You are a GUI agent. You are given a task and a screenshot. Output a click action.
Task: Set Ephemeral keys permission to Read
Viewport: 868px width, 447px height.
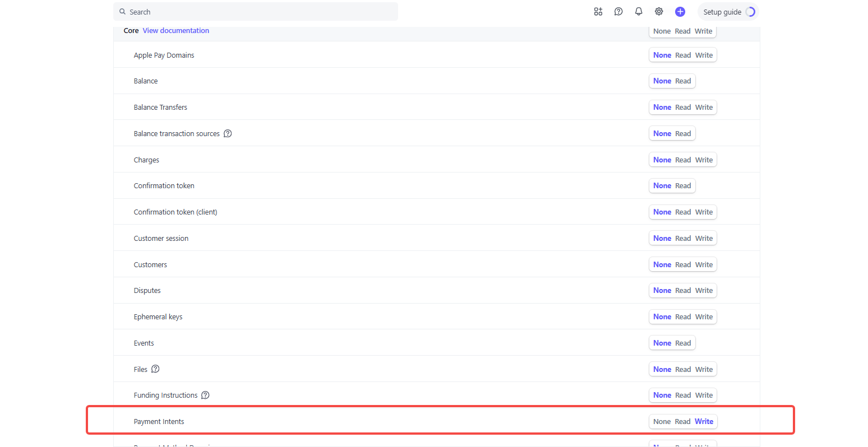[683, 317]
